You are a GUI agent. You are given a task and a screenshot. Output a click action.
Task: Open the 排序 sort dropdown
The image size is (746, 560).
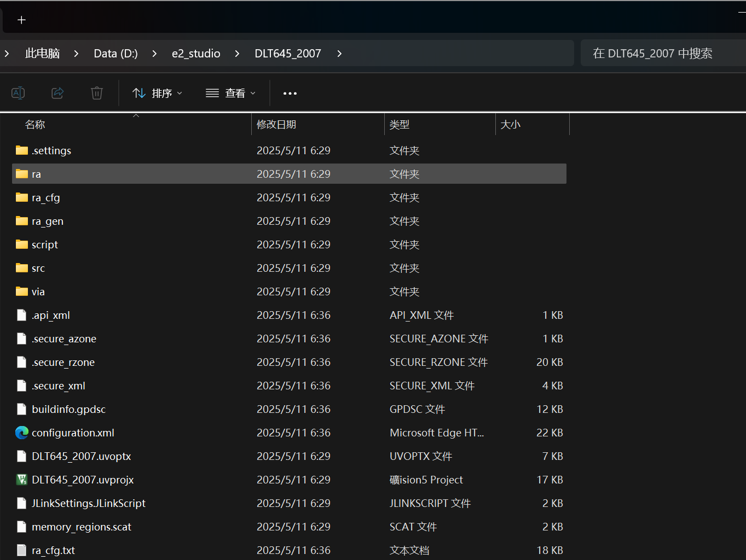click(x=158, y=93)
